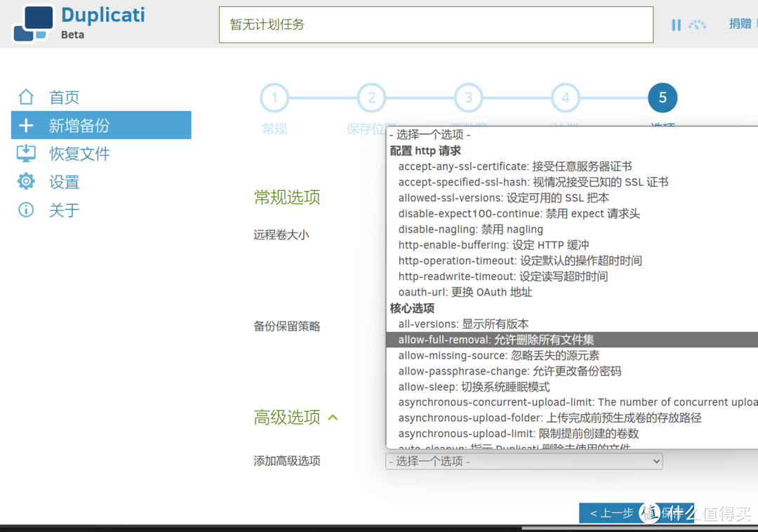Image resolution: width=758 pixels, height=532 pixels.
Task: Click the home icon beside 首页
Action: click(x=26, y=97)
